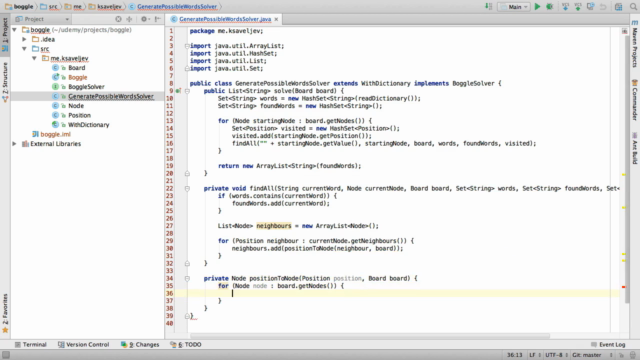Click error stripe red marker near line 35

coord(624,287)
